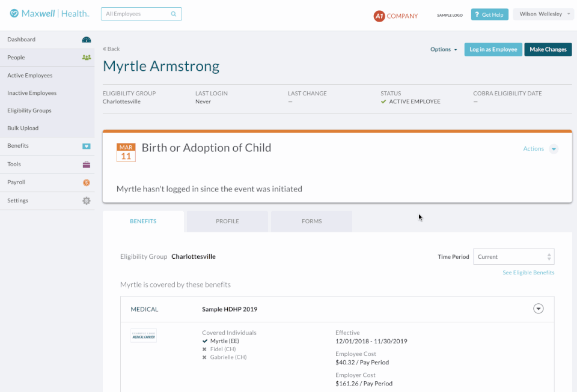Viewport: 577px width, 392px height.
Task: Switch to the Profile tab
Action: (x=227, y=222)
